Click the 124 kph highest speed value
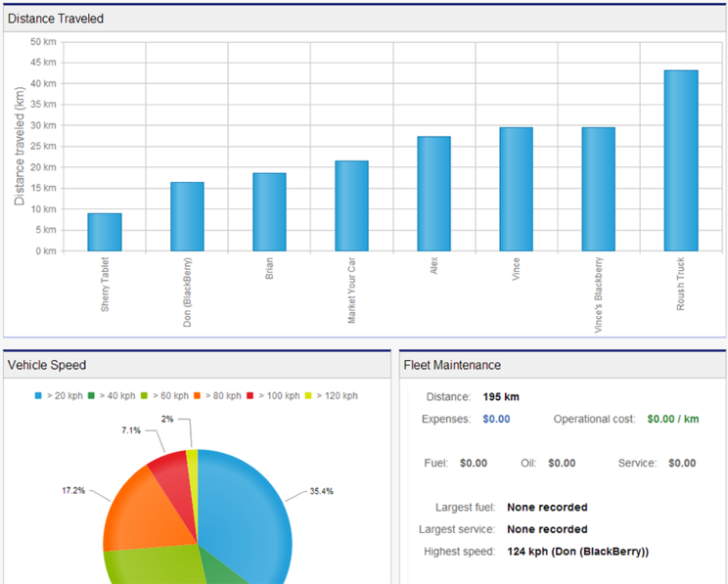 pyautogui.click(x=577, y=552)
